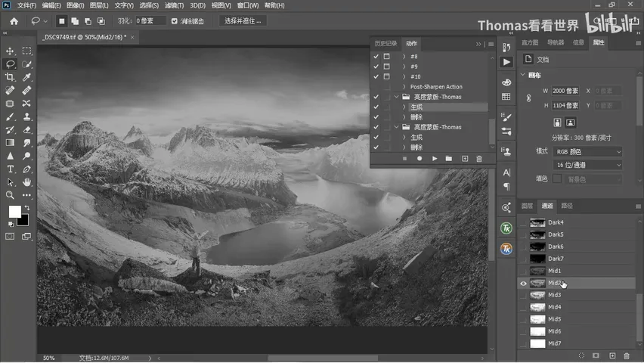Select the Dodge tool
This screenshot has width=644, height=363.
(26, 156)
